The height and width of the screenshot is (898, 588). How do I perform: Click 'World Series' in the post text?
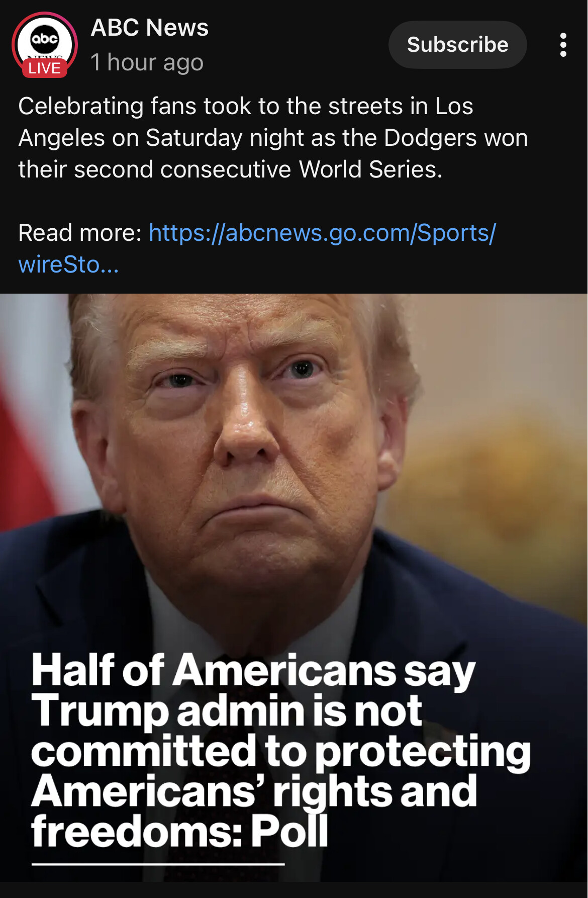click(370, 169)
